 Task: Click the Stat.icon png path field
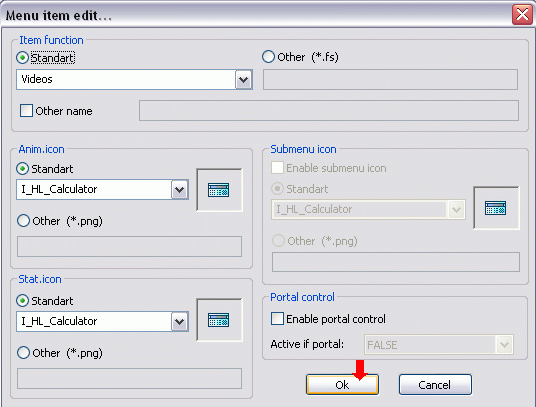click(130, 378)
